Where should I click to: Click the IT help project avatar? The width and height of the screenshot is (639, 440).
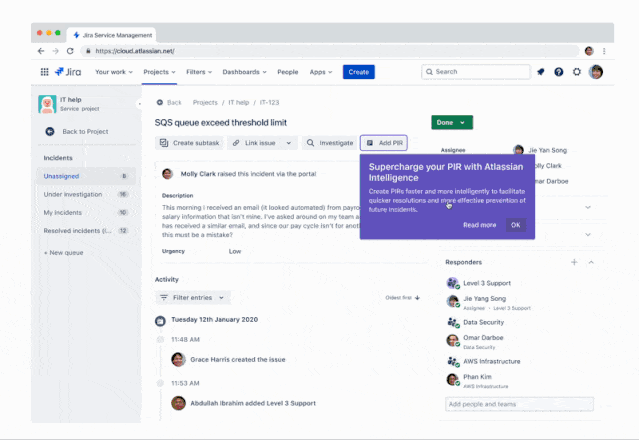pos(47,104)
